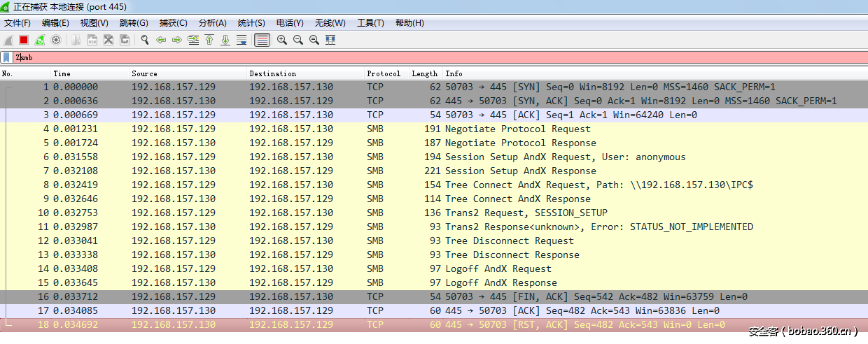Click the go to specified packet icon
The image size is (868, 344).
click(x=194, y=40)
